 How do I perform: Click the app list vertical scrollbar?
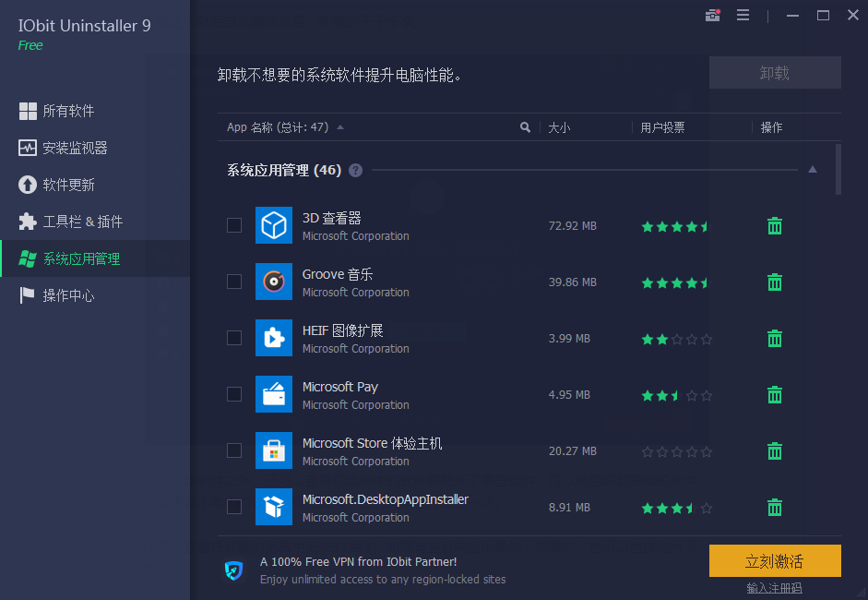[x=838, y=169]
